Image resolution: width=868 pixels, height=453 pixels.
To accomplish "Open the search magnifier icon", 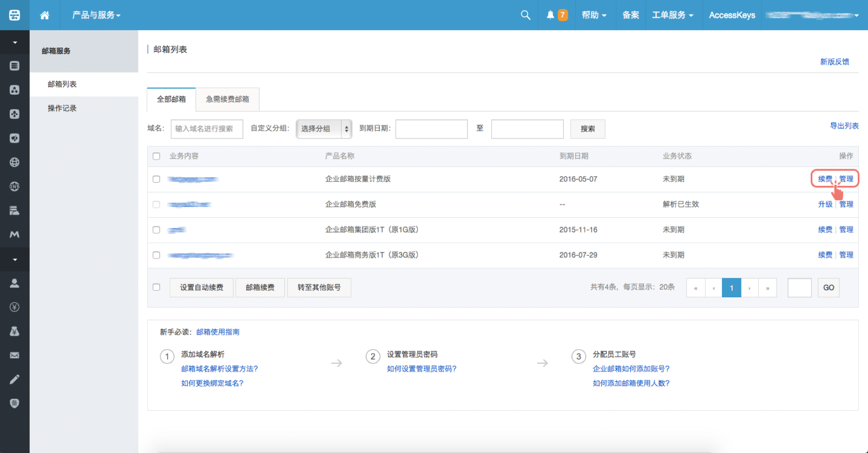I will point(525,15).
